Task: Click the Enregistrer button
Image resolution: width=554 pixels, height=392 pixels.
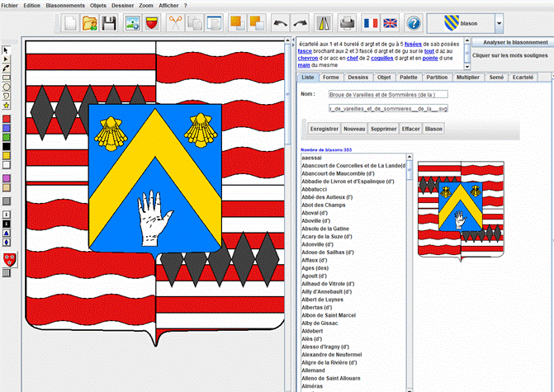Action: click(324, 129)
